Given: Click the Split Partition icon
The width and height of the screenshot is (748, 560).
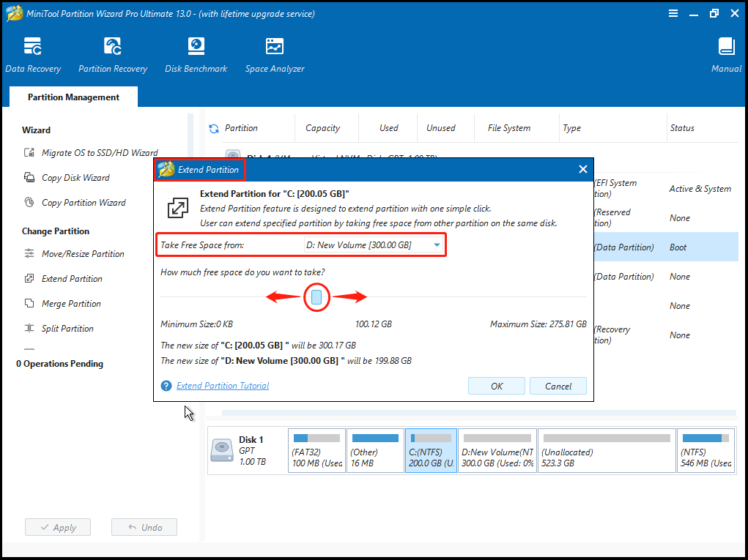Looking at the screenshot, I should coord(29,329).
